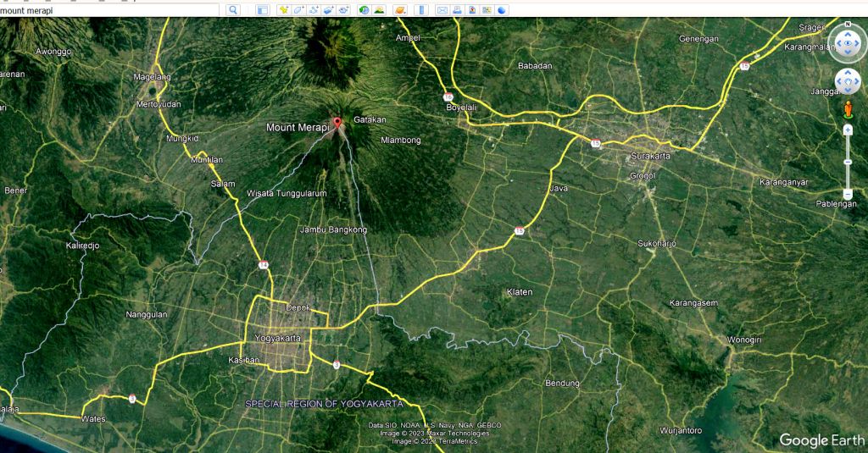Select the add path tool
Image resolution: width=868 pixels, height=453 pixels.
314,10
